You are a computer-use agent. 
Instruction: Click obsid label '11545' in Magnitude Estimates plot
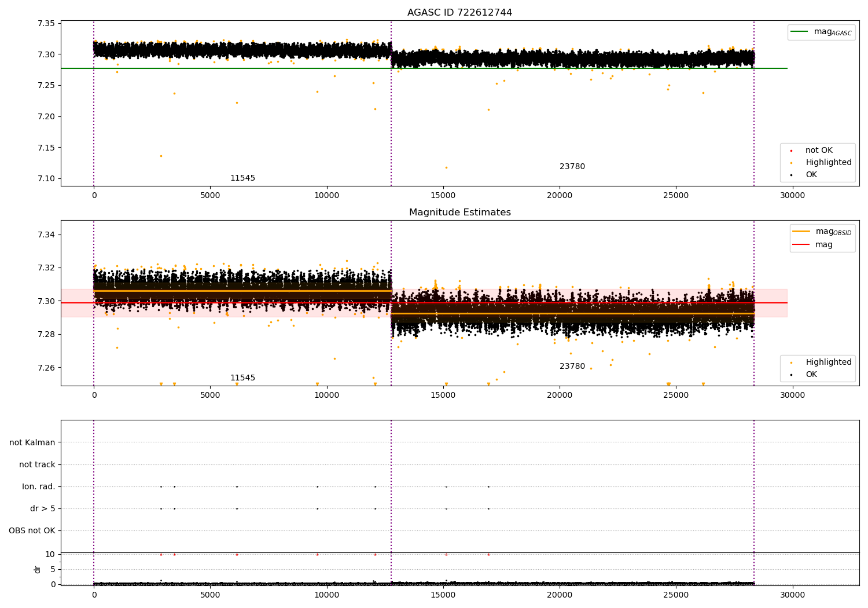coord(242,378)
